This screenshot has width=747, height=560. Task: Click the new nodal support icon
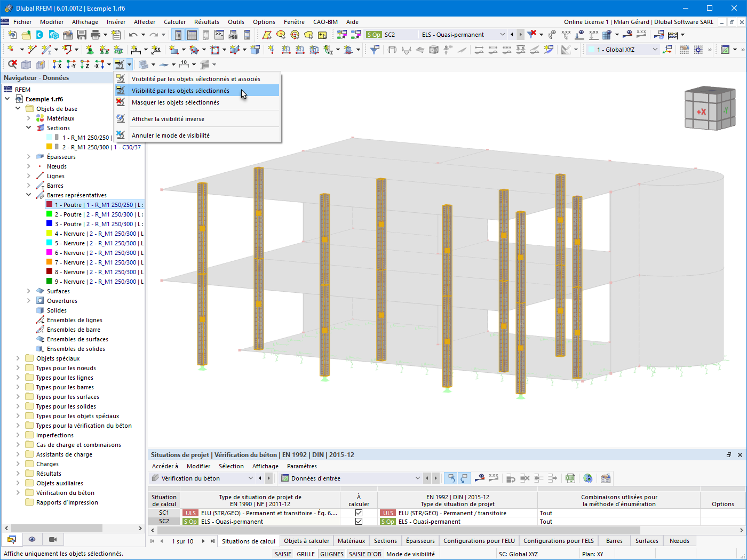click(90, 50)
